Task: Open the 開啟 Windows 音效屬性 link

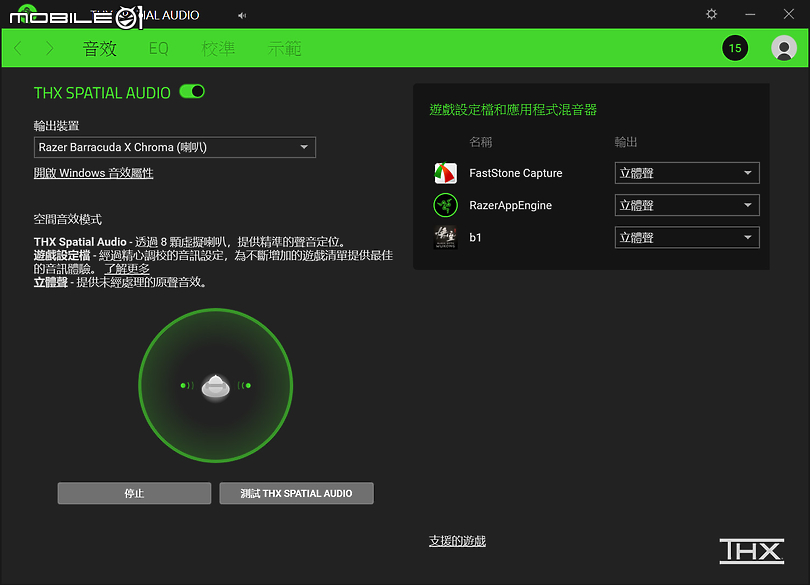Action: [x=94, y=173]
